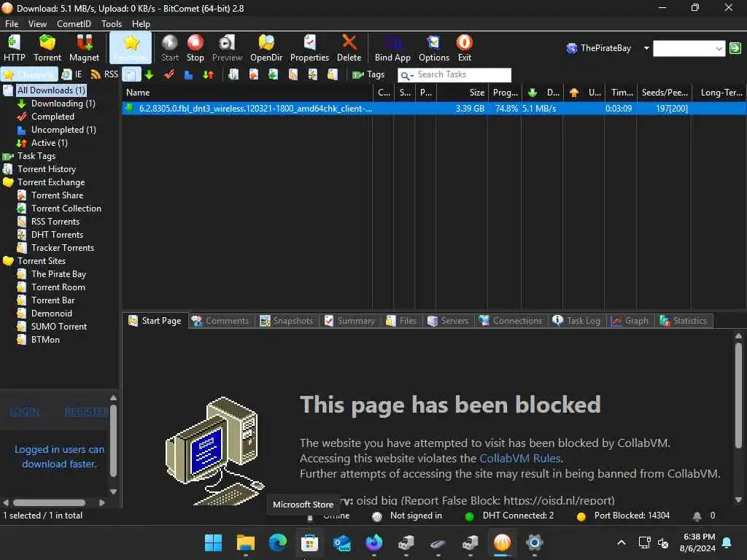Click the Torrent Exchange folder in the sidebar
This screenshot has height=560, width=747.
51,182
